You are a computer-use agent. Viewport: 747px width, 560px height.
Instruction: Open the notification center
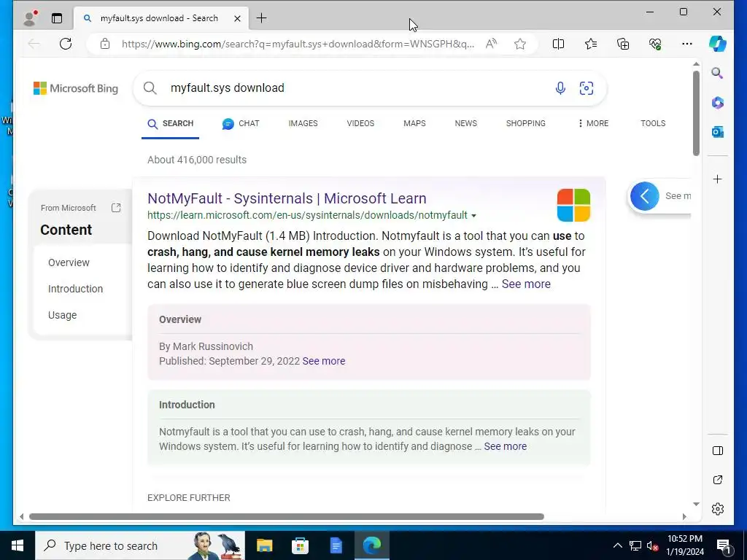click(x=724, y=545)
